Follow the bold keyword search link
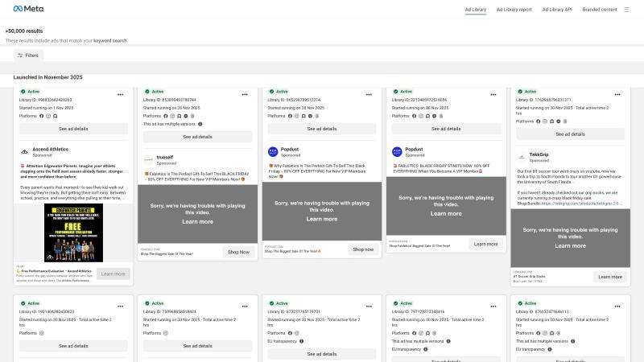Screen dimensions: 644x362 tap(110, 41)
